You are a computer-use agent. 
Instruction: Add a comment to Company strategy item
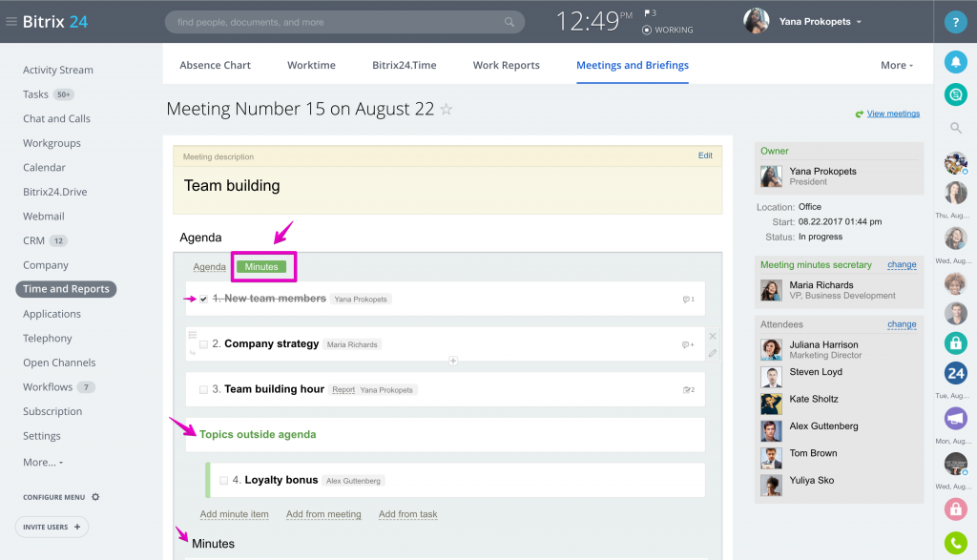pyautogui.click(x=688, y=344)
